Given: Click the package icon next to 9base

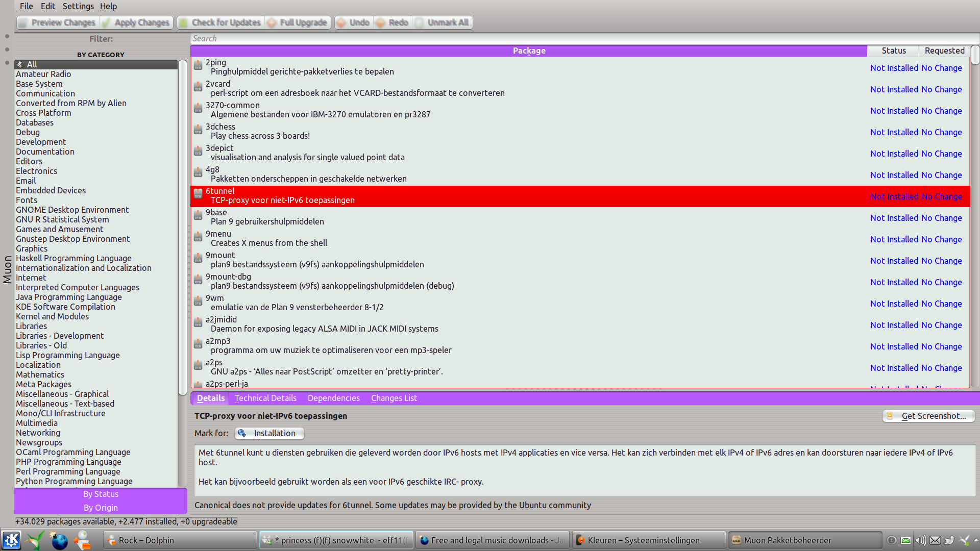Looking at the screenshot, I should coord(198,215).
